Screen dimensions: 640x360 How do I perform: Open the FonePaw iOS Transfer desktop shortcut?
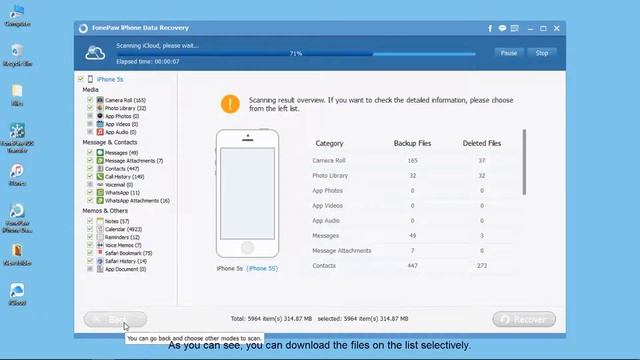click(x=17, y=138)
